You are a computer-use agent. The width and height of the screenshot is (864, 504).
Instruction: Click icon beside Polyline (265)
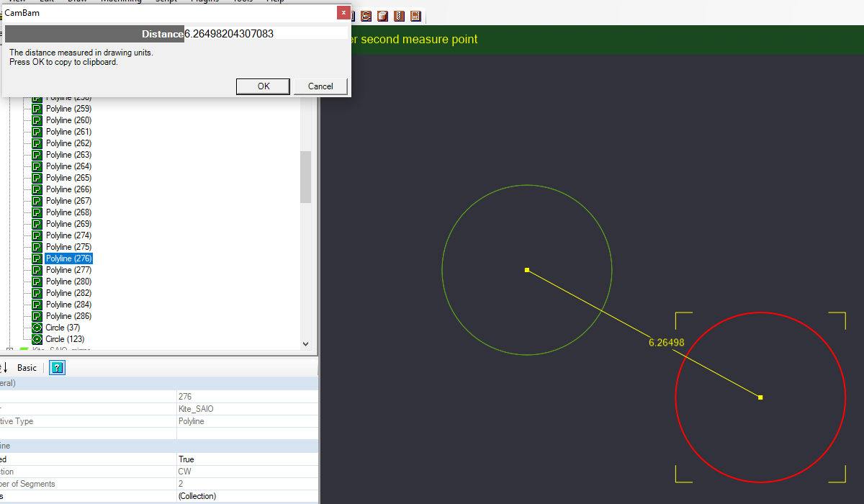(37, 178)
